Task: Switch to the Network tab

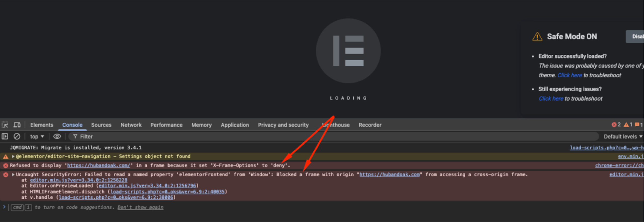Action: pos(131,125)
